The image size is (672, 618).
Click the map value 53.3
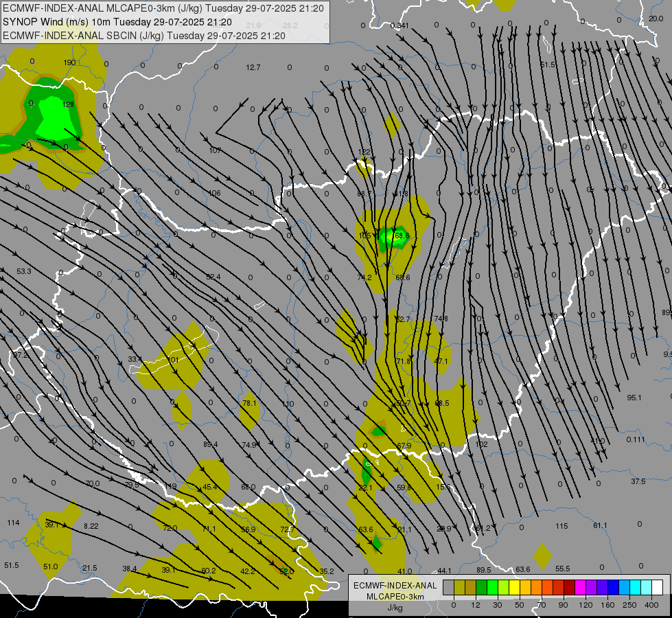coord(24,271)
